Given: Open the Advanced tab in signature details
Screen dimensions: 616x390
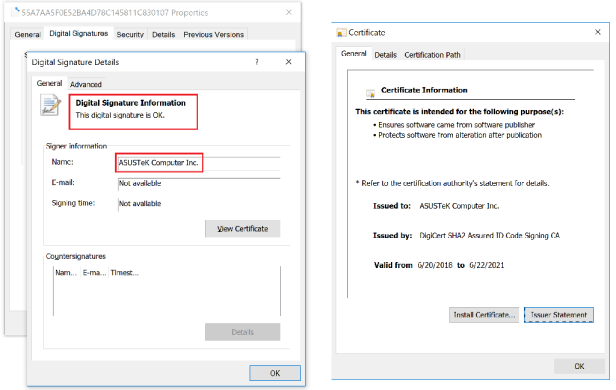Looking at the screenshot, I should click(x=86, y=84).
